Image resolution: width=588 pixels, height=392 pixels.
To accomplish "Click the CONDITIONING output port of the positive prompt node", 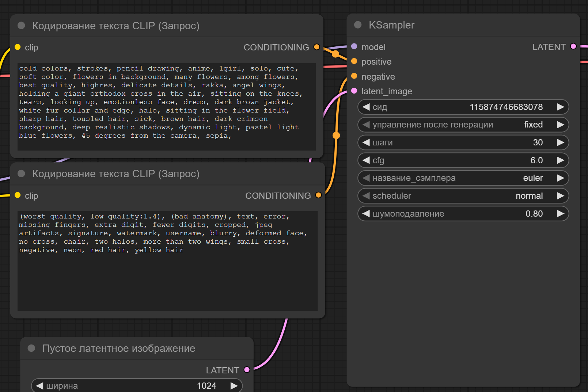I will click(317, 47).
